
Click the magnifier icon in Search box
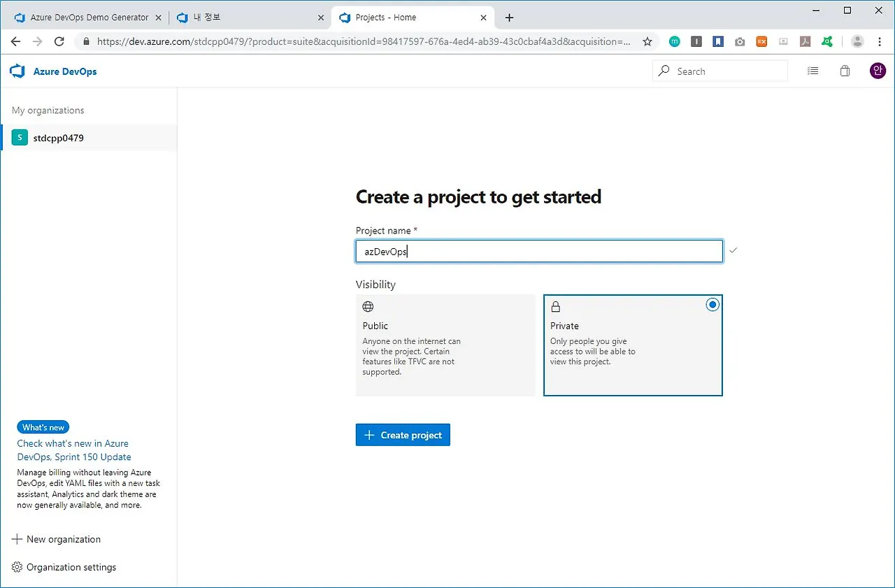[x=664, y=71]
